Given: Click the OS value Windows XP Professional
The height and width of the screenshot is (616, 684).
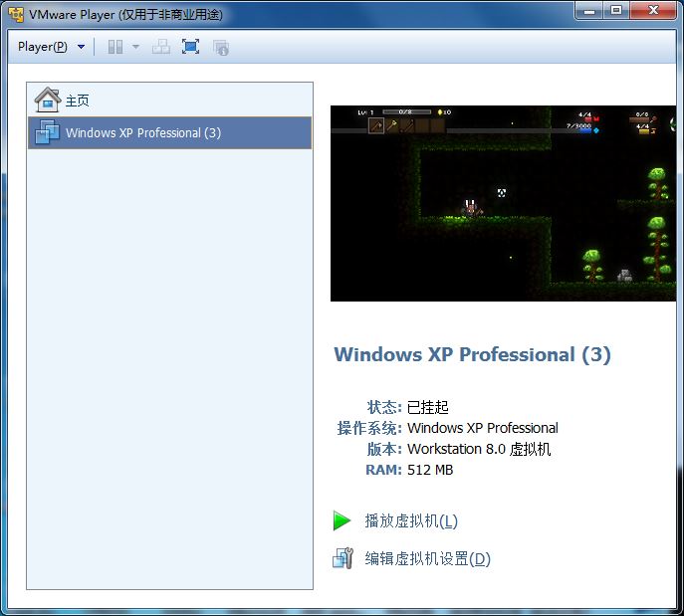Looking at the screenshot, I should point(483,428).
